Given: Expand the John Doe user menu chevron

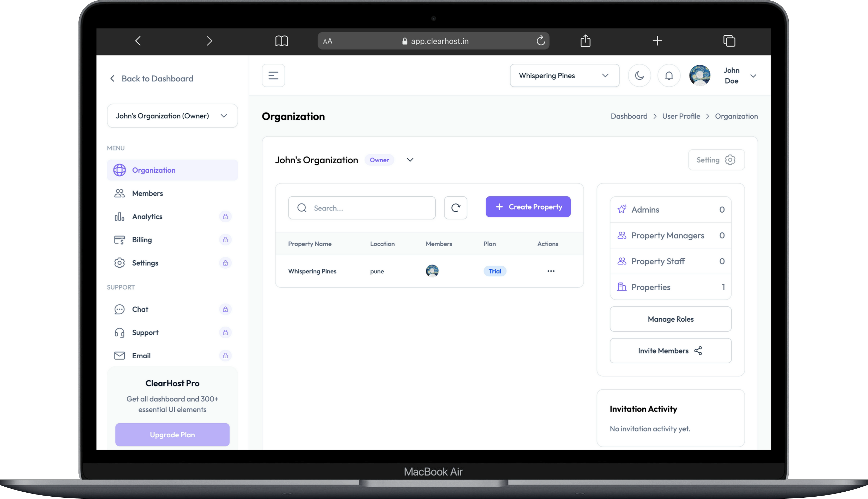Looking at the screenshot, I should tap(753, 76).
